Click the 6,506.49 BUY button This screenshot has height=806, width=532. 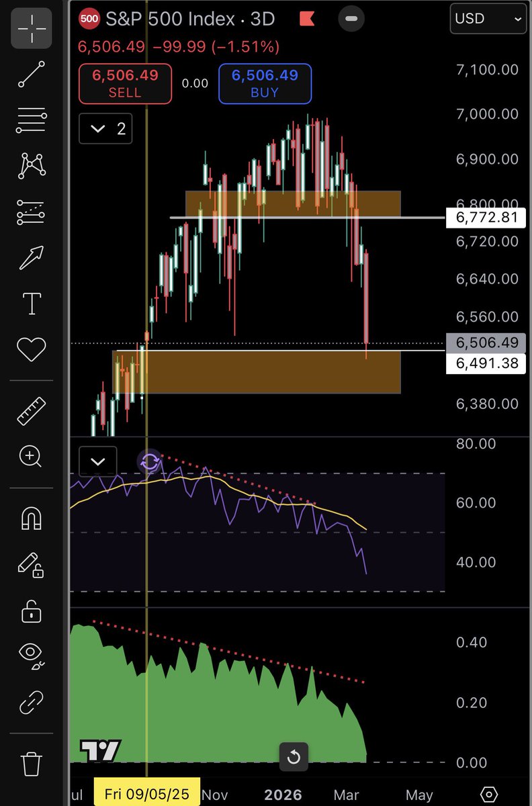[265, 84]
